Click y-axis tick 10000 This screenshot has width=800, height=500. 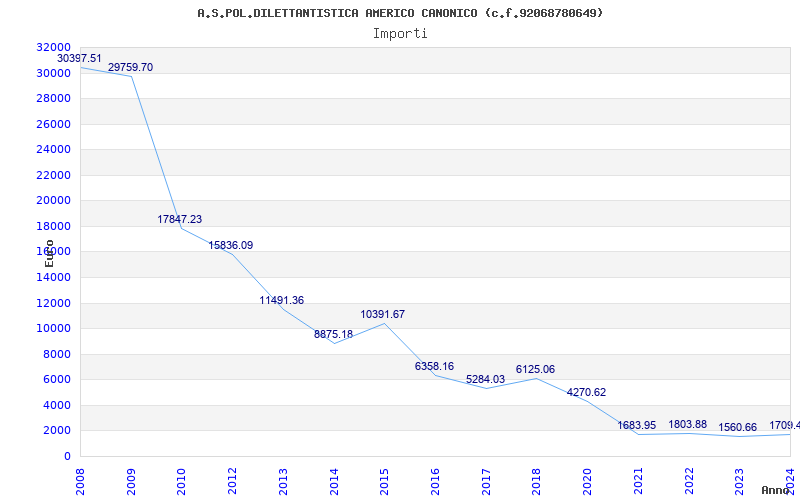pos(54,329)
